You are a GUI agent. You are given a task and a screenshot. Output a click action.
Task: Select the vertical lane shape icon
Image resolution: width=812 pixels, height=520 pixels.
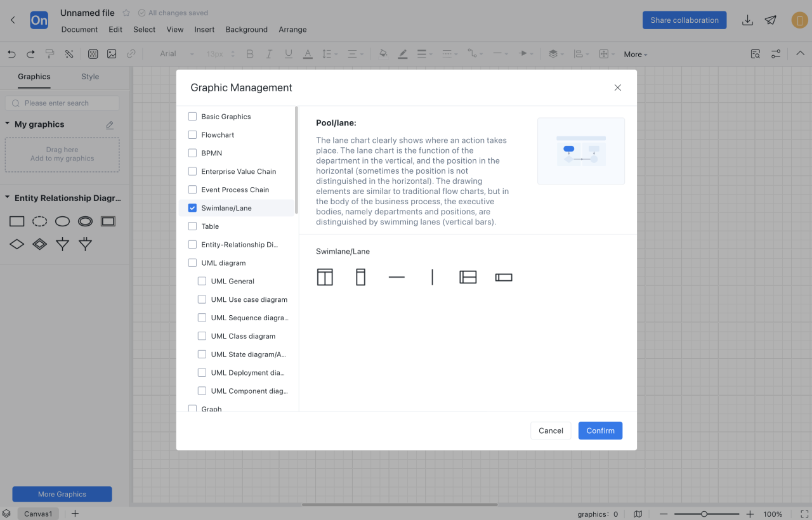coord(360,277)
